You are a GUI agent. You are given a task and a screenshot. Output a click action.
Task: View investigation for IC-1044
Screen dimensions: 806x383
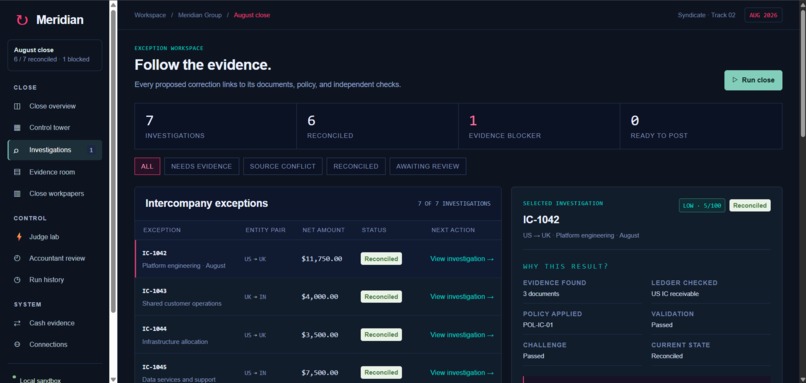[x=462, y=335]
